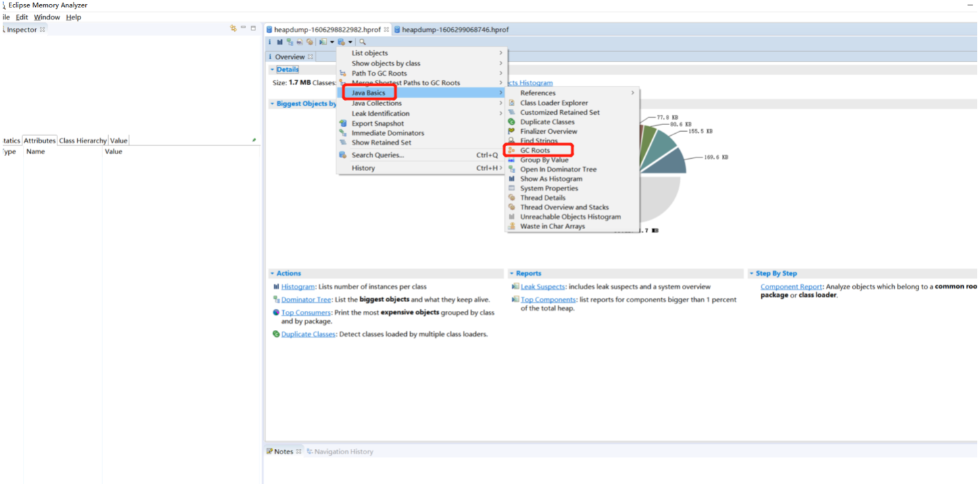
Task: Open the Top Components report link
Action: [x=548, y=299]
